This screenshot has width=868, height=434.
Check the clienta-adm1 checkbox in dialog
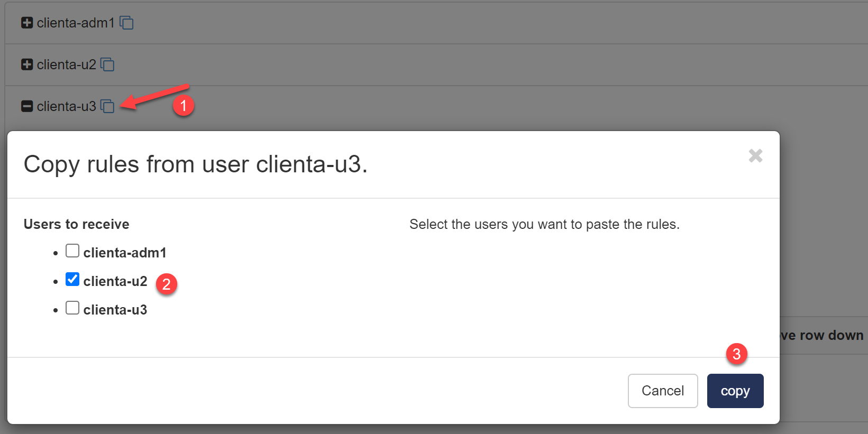pos(72,251)
